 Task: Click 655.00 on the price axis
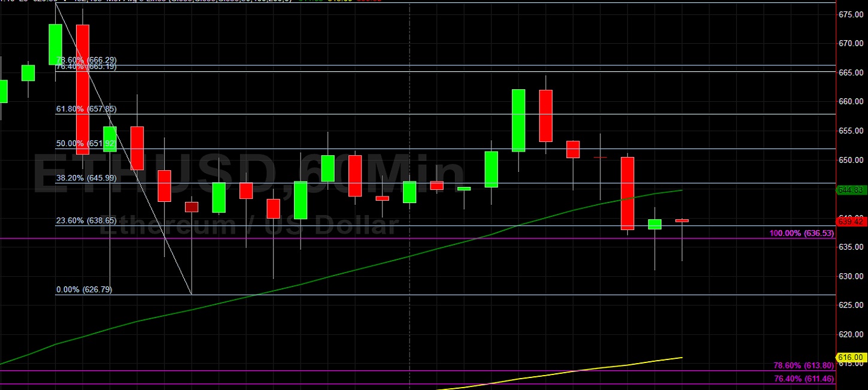pos(850,131)
